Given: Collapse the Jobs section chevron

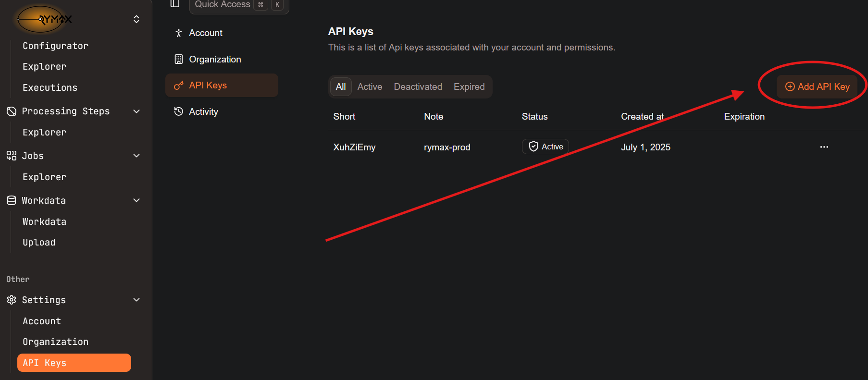Looking at the screenshot, I should (x=136, y=156).
